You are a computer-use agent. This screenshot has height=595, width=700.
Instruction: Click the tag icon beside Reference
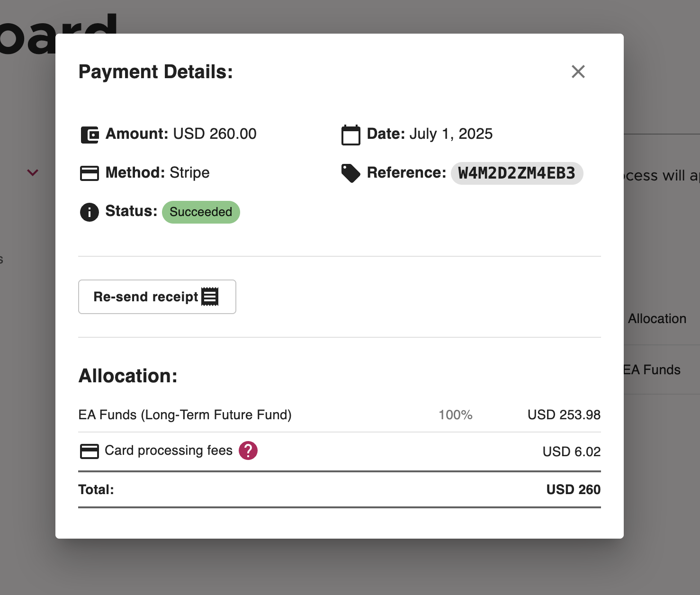[x=351, y=173]
